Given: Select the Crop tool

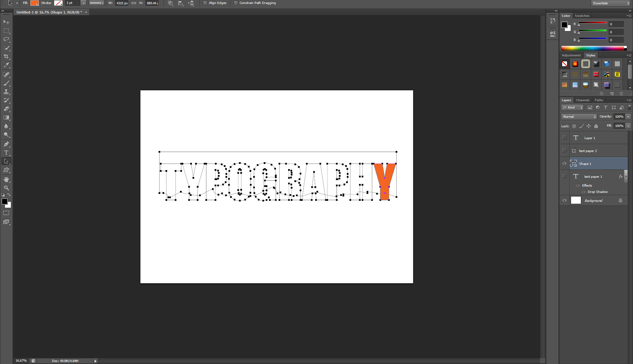Looking at the screenshot, I should coord(6,56).
